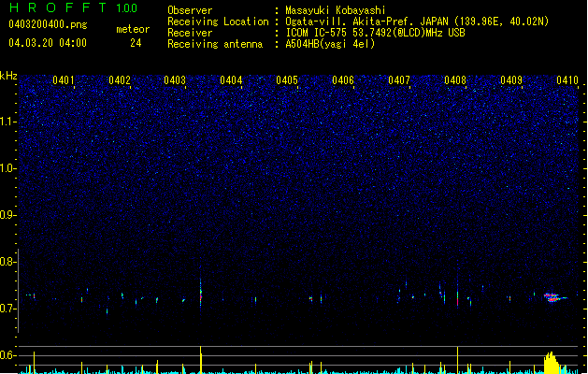Click the date 04.03.20 04:00
Viewport: 588px width, 374px height.
pos(48,43)
